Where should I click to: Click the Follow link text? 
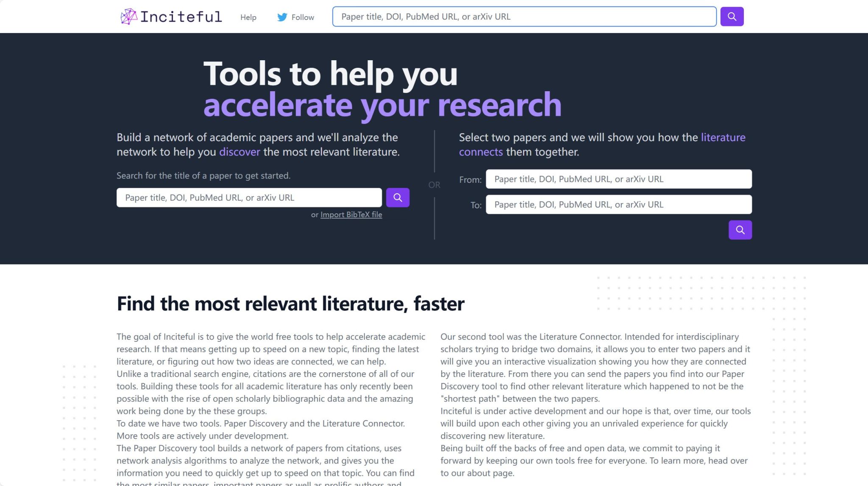[303, 17]
